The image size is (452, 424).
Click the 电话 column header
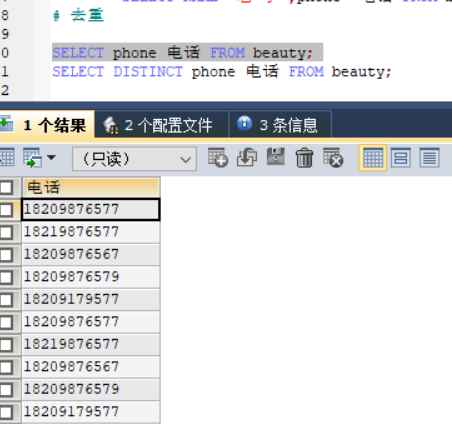[91, 187]
